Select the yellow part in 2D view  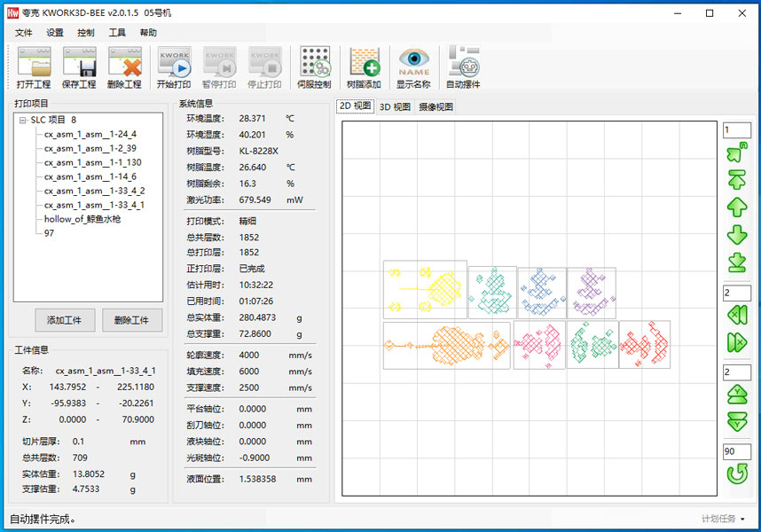pos(425,290)
